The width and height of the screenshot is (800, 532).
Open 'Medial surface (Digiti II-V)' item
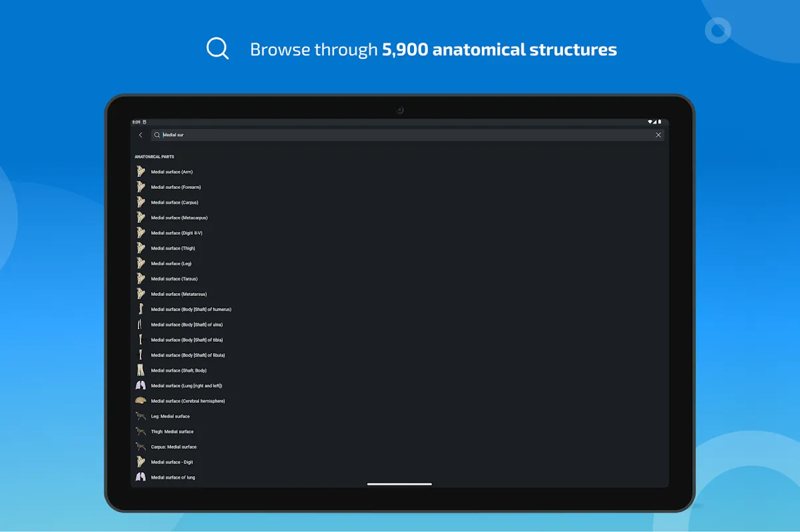(176, 233)
